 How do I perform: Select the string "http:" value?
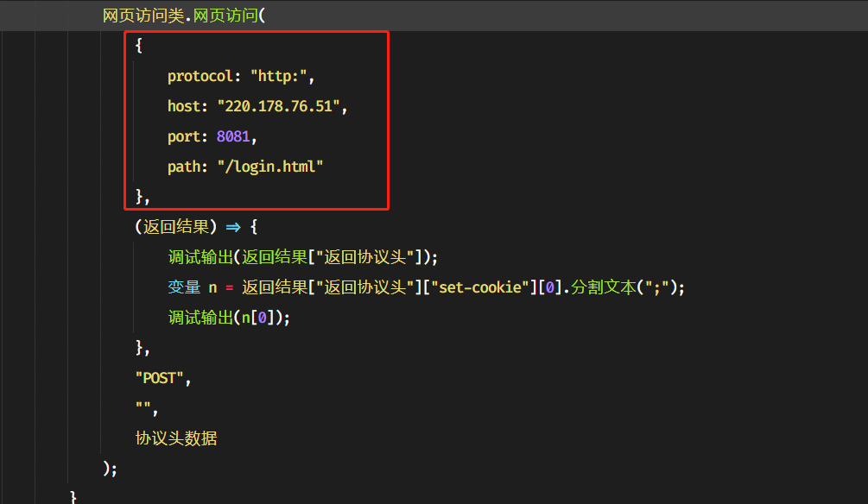tap(278, 76)
